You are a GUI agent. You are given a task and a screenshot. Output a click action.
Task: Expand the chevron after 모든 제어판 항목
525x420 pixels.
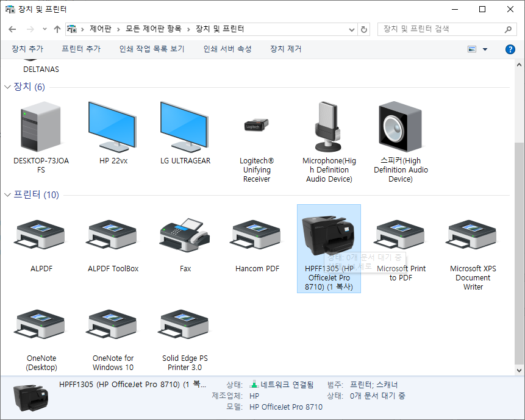point(188,29)
